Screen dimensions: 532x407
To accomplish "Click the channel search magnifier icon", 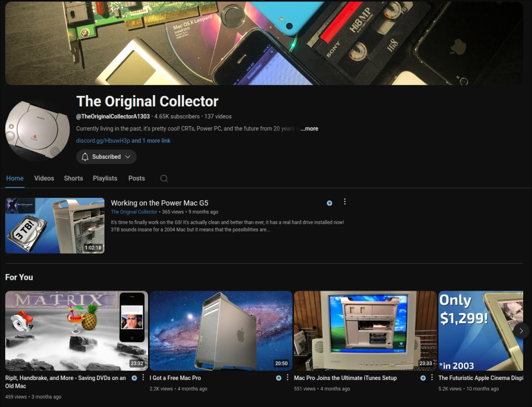I will 164,178.
